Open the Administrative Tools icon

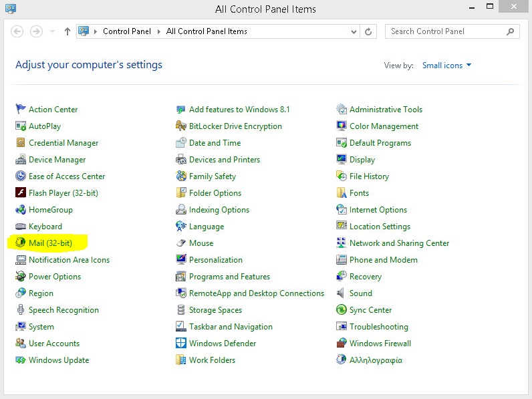coord(342,109)
